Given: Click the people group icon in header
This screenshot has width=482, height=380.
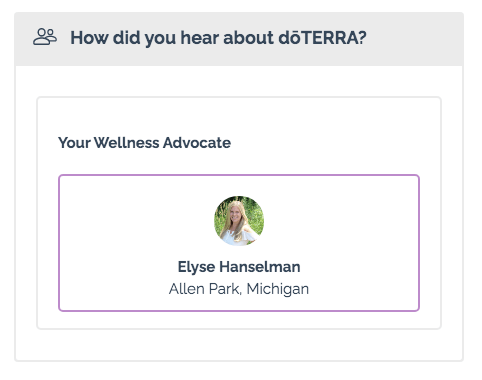Looking at the screenshot, I should coord(45,37).
